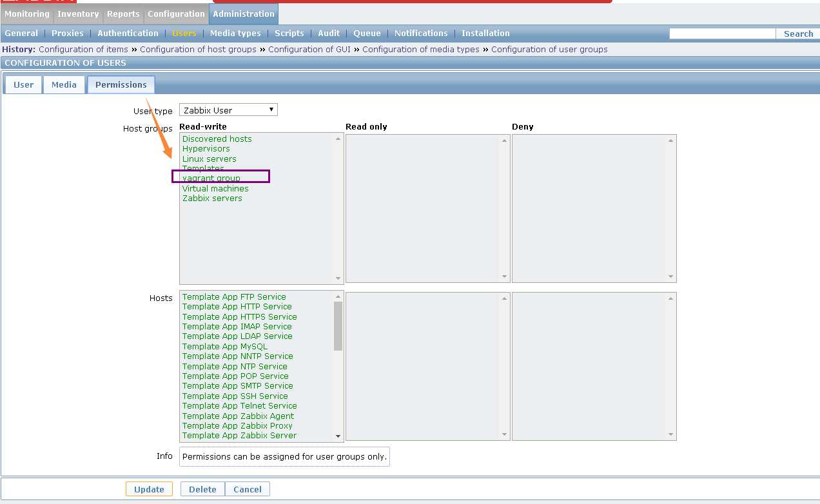Open the Configuration main menu
The image size is (820, 504).
click(176, 14)
